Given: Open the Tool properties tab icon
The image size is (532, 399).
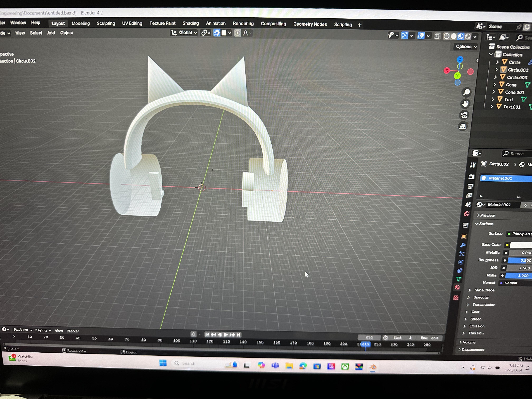Looking at the screenshot, I should [473, 165].
